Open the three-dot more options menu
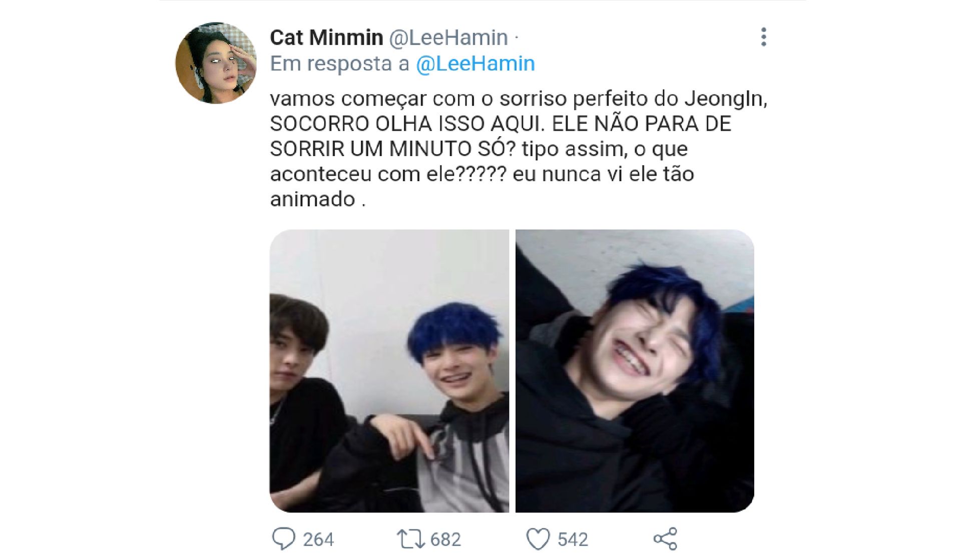The height and width of the screenshot is (560, 961). pos(763,37)
